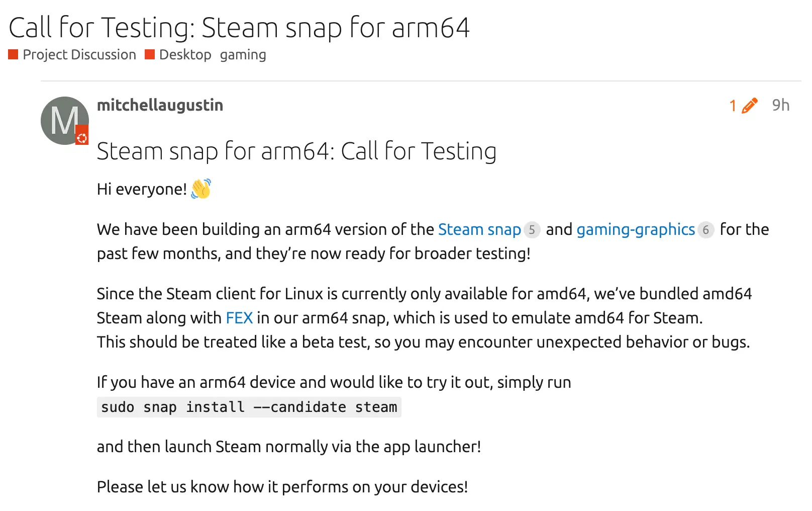
Task: Open the FEX link
Action: click(239, 318)
